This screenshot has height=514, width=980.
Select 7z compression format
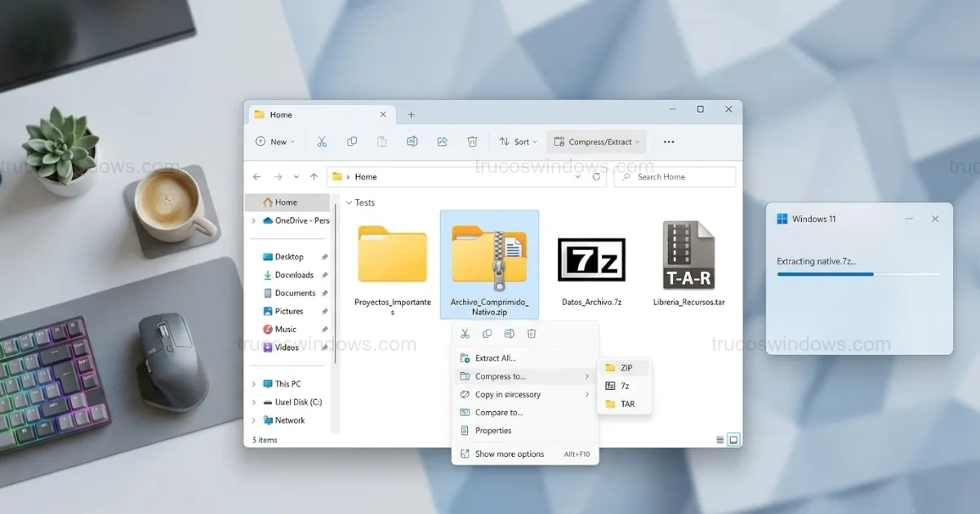[625, 386]
